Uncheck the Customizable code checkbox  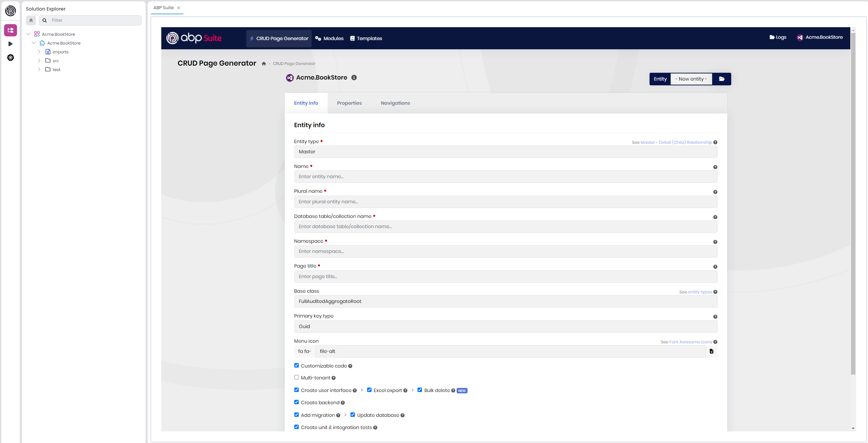(296, 365)
